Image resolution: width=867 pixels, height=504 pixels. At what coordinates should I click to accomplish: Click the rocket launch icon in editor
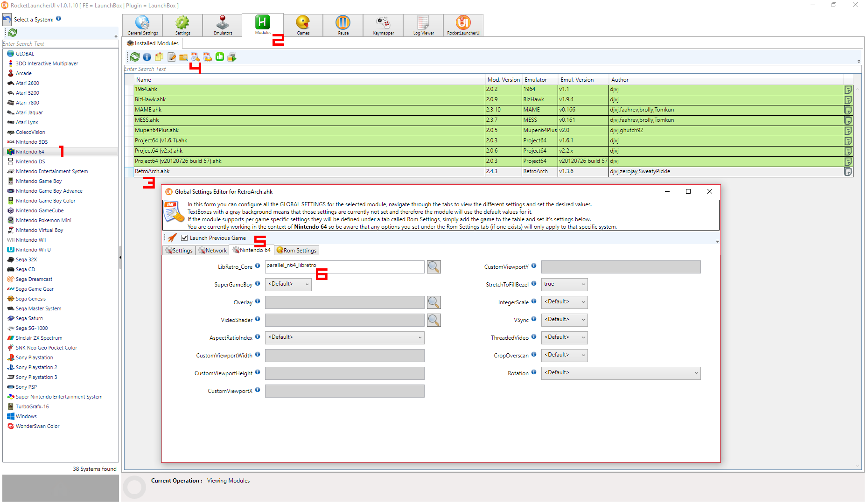coord(173,238)
